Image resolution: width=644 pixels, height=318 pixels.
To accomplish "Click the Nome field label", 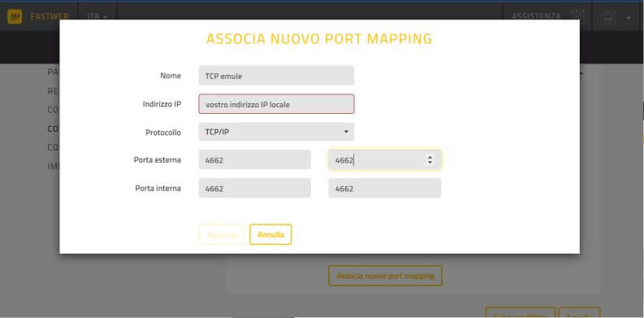I will pos(171,76).
